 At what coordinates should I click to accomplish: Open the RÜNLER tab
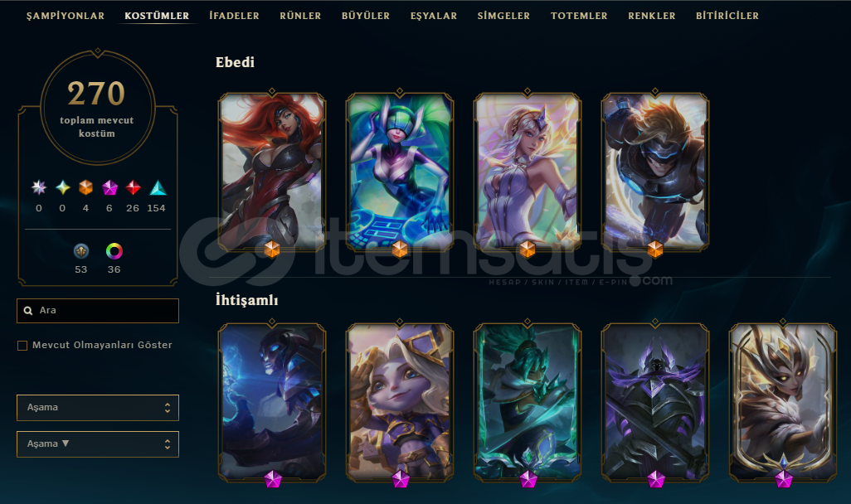pos(300,16)
